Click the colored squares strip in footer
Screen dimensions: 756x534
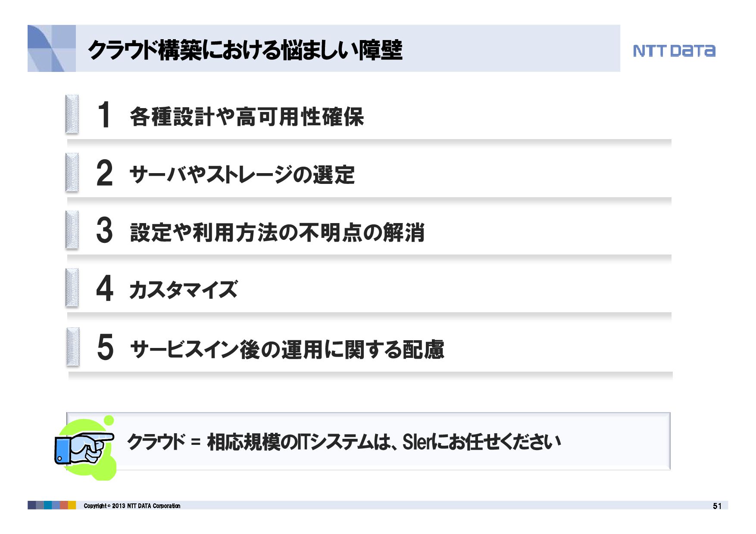(x=52, y=505)
